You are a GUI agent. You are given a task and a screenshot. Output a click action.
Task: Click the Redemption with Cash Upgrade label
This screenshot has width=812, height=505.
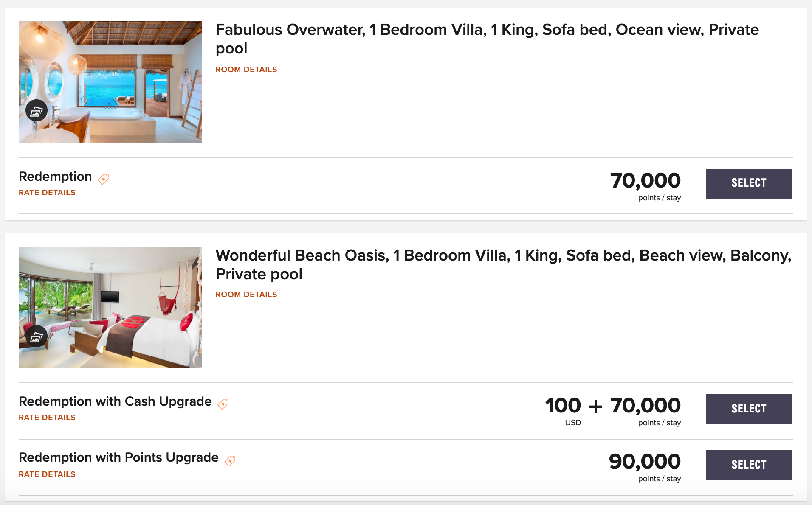pyautogui.click(x=115, y=401)
